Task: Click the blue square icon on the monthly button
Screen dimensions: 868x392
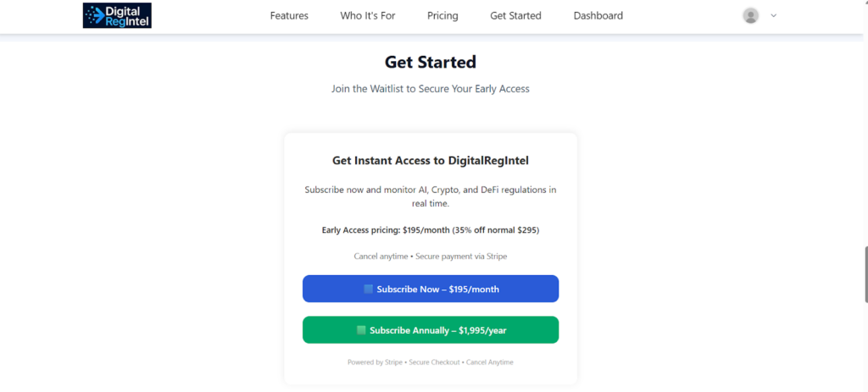Action: [369, 289]
